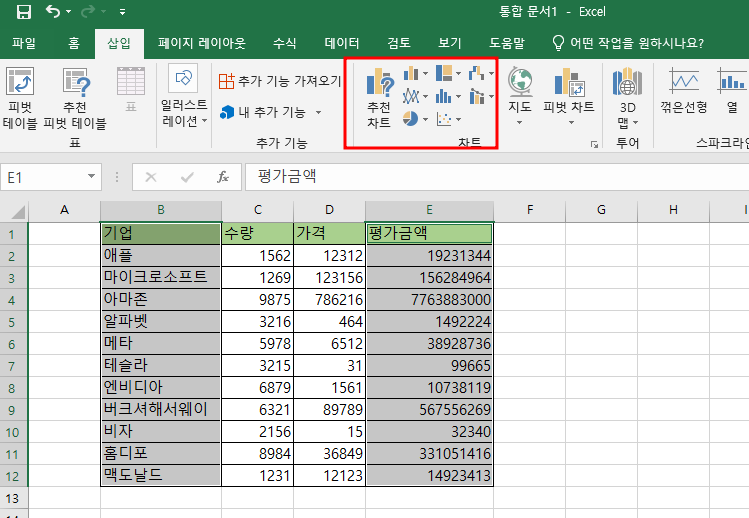Open the Customize Quick Access Toolbar menu
This screenshot has width=749, height=518.
click(x=123, y=12)
